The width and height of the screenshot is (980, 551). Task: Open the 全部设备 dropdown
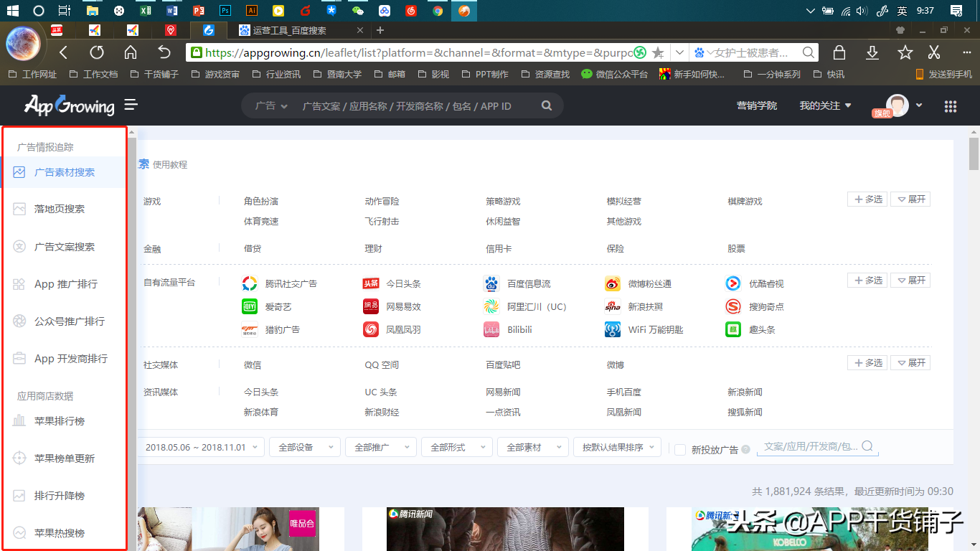(x=305, y=447)
